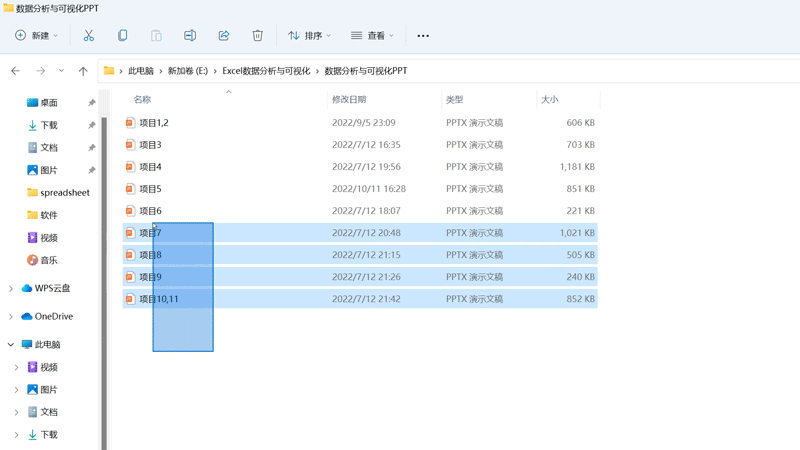Open the 新建 (New) dropdown
Screen dimensions: 800x450
tap(36, 35)
